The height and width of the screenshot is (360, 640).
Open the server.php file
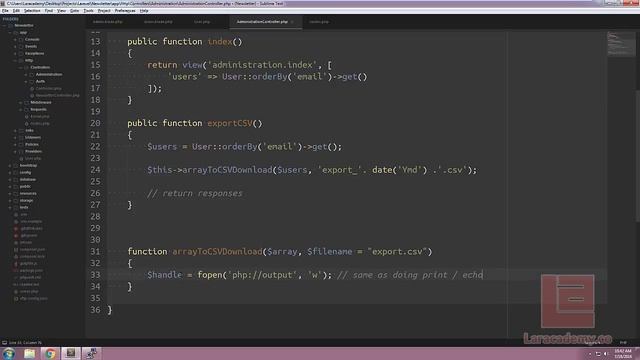pyautogui.click(x=29, y=291)
